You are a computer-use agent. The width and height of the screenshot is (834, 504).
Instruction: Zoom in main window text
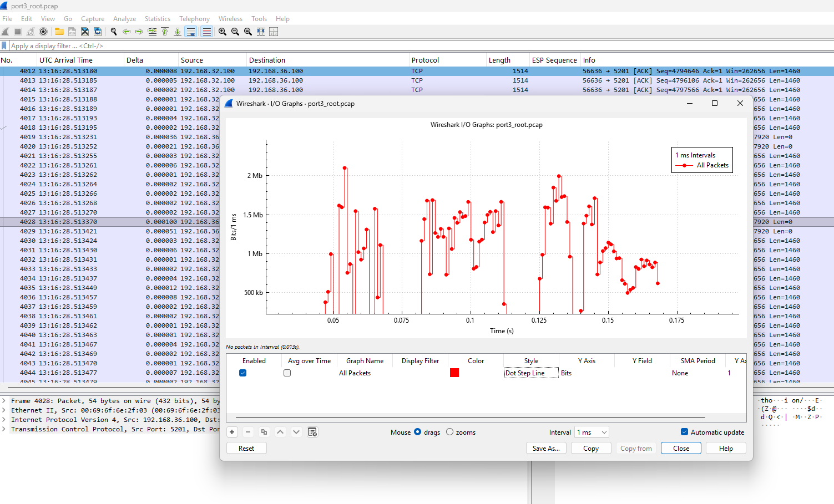[x=223, y=32]
